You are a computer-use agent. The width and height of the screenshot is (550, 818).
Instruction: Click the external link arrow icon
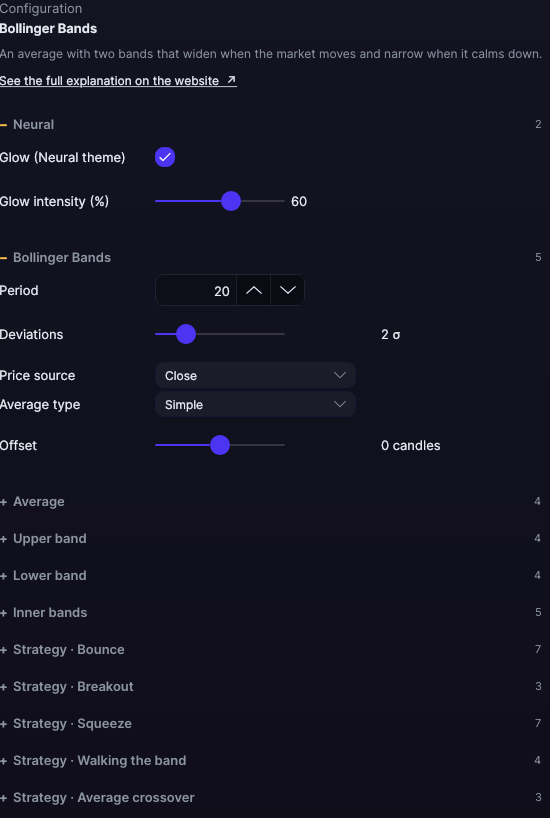pyautogui.click(x=231, y=80)
